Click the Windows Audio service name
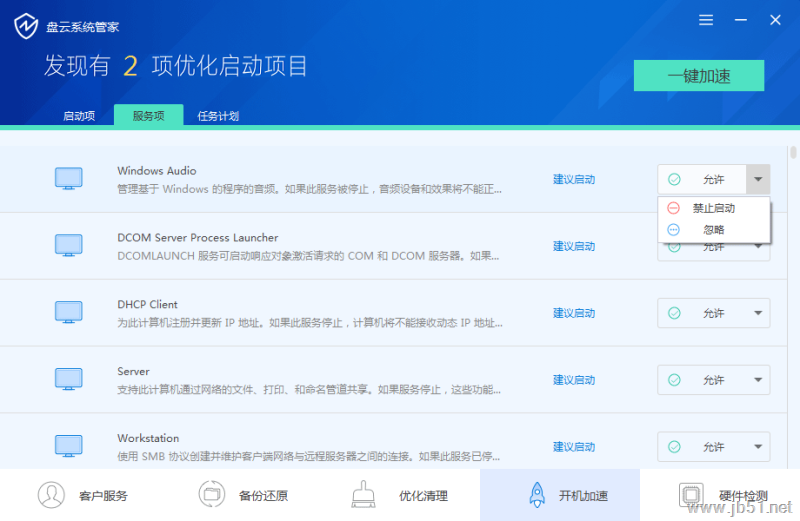The height and width of the screenshot is (521, 800). tap(157, 170)
